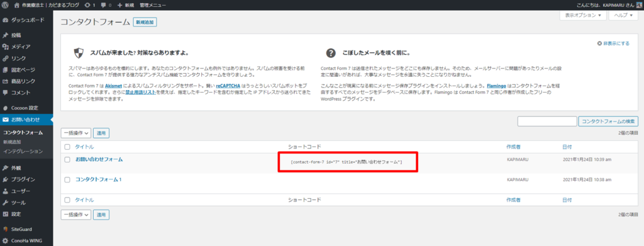644x246 pixels.
Task: Open the ダッシュボード gauge icon
Action: pyautogui.click(x=5, y=20)
